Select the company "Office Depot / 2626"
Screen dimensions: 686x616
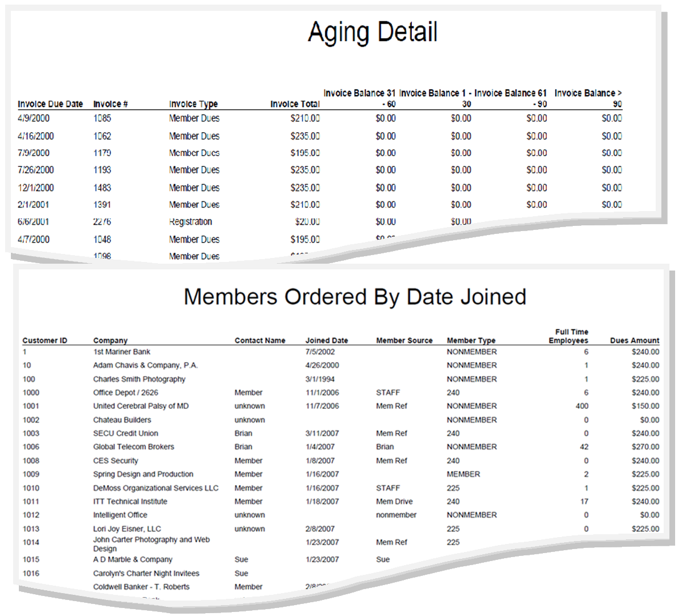(x=125, y=393)
